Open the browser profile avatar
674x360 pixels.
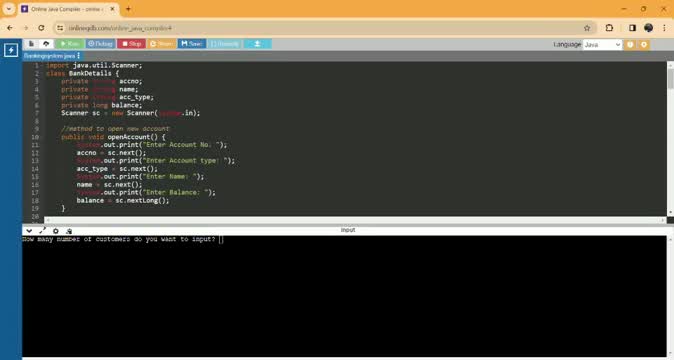click(649, 28)
